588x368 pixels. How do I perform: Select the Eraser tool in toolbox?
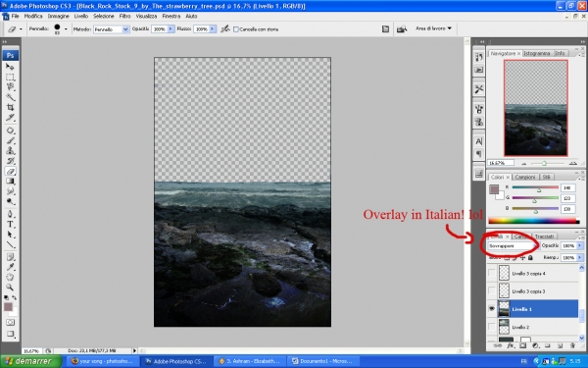[x=10, y=171]
